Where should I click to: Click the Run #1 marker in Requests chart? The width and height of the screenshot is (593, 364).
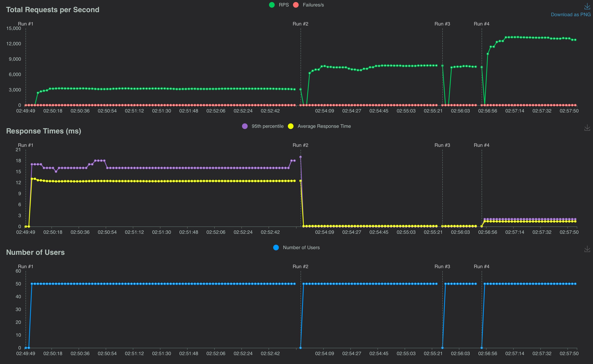click(x=26, y=24)
